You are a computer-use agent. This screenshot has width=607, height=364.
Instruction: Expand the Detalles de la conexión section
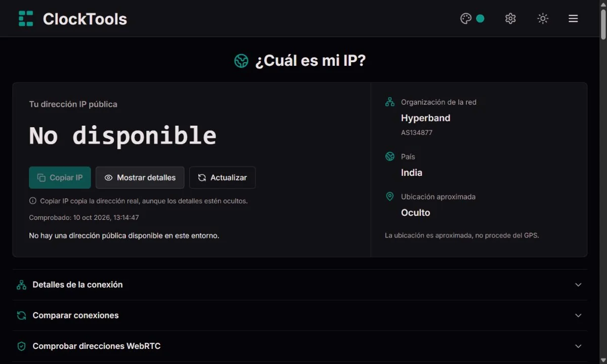(x=300, y=285)
